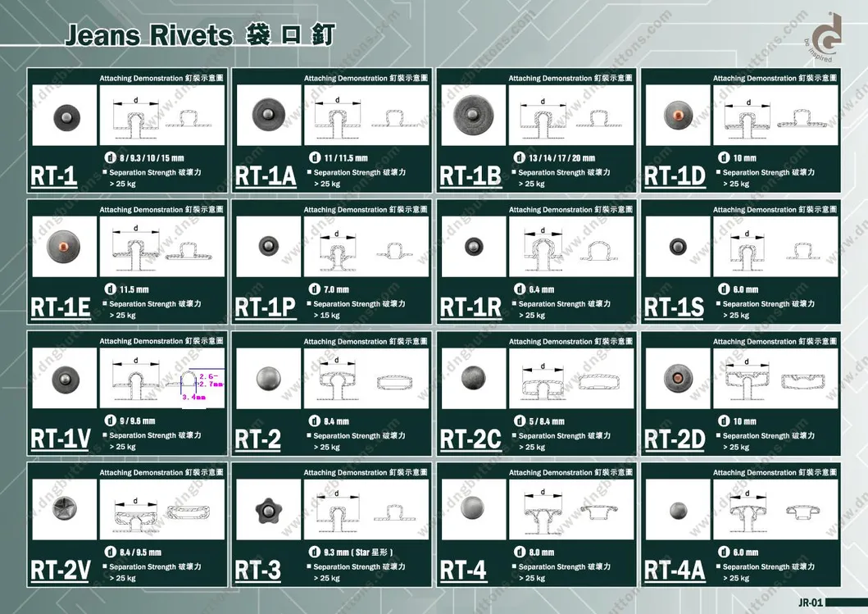Viewport: 868px width, 614px height.
Task: Click the RT-1V attaching demonstration diagram
Action: [161, 378]
